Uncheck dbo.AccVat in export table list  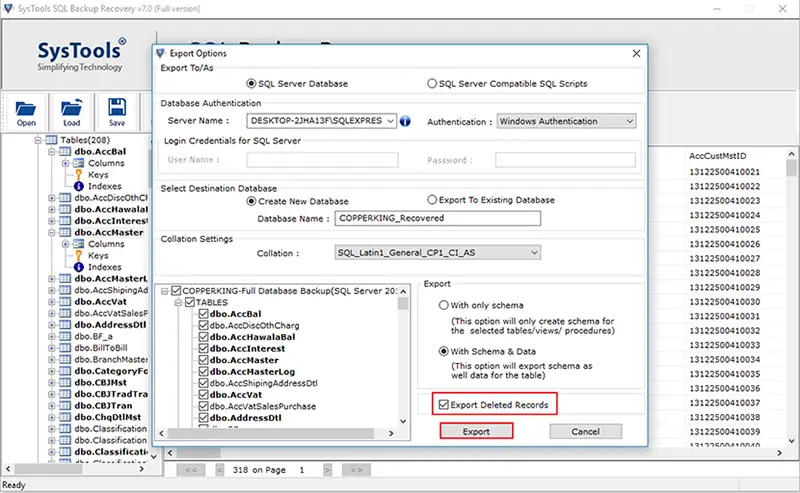pos(204,395)
